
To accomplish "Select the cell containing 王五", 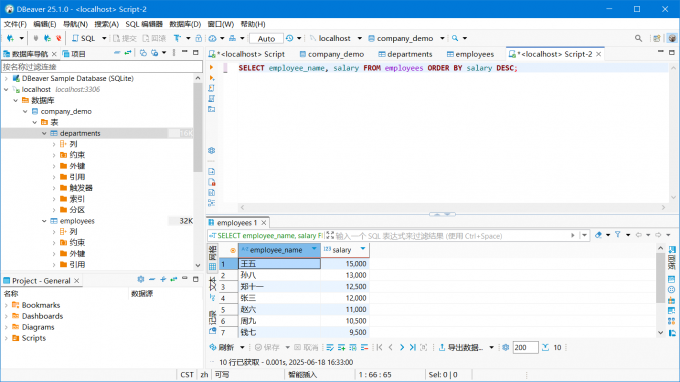I will pyautogui.click(x=279, y=264).
